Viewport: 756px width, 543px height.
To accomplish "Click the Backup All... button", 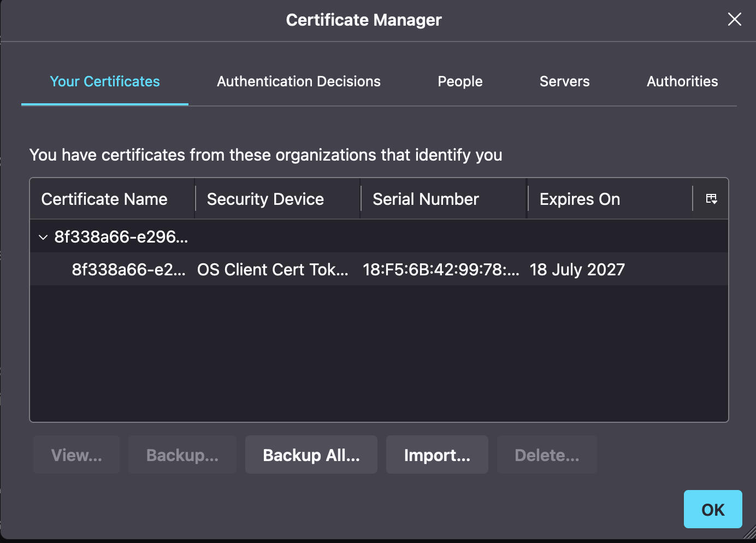I will click(x=311, y=455).
